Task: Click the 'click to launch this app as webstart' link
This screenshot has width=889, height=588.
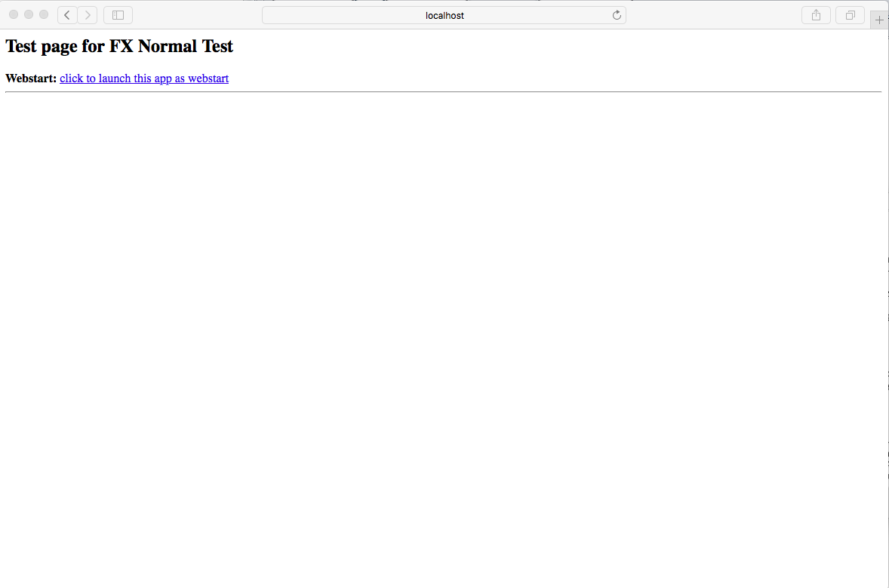Action: click(144, 79)
